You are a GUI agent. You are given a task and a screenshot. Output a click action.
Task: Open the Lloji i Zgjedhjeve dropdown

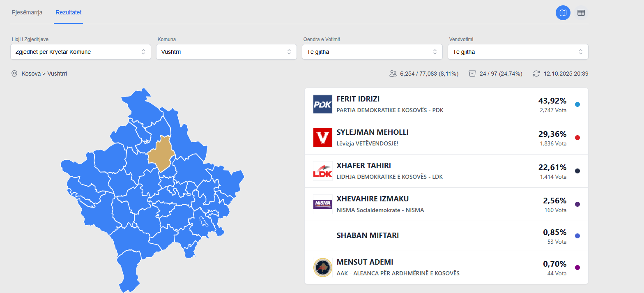click(x=80, y=52)
